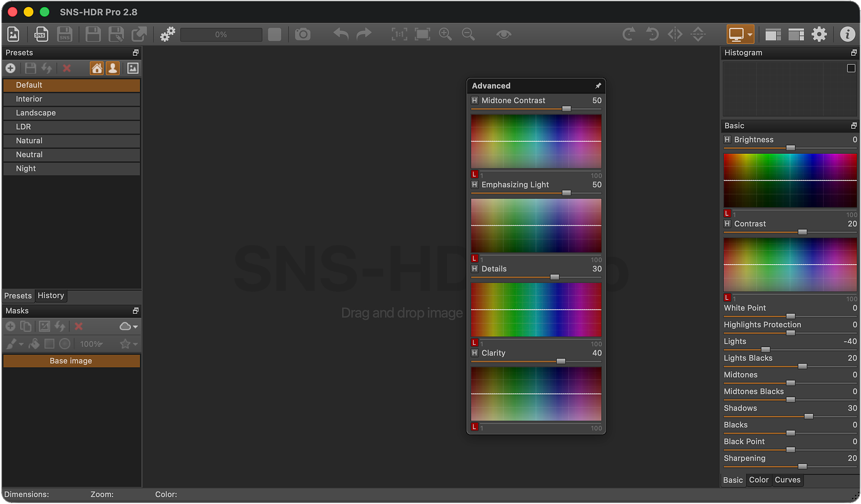
Task: Select the Night preset
Action: coord(72,169)
